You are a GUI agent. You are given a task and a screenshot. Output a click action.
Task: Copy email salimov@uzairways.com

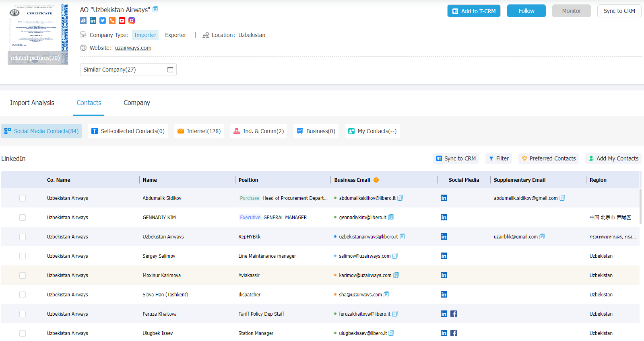395,256
